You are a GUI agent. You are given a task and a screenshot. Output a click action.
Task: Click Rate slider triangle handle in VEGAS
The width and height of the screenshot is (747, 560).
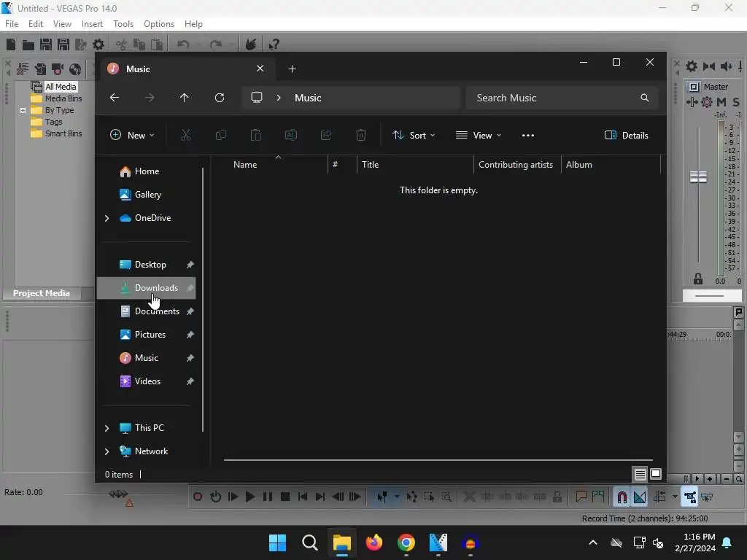129,503
